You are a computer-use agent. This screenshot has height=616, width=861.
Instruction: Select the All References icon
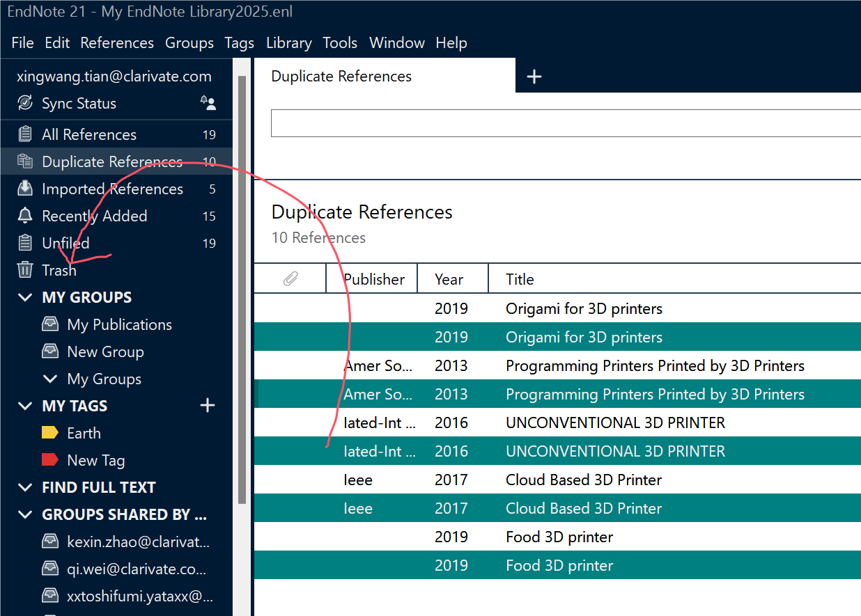point(24,134)
